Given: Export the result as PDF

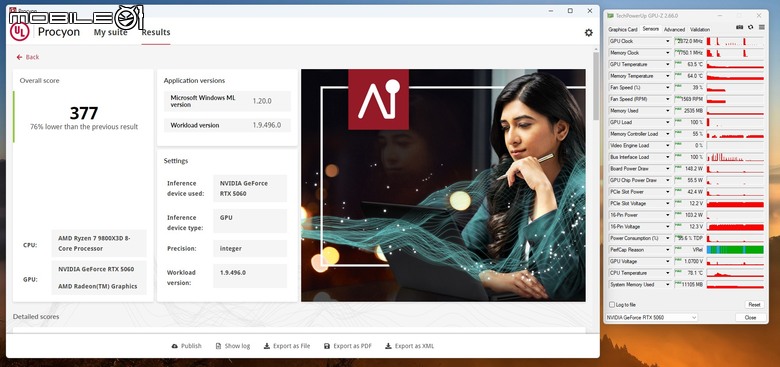Looking at the screenshot, I should [x=347, y=346].
